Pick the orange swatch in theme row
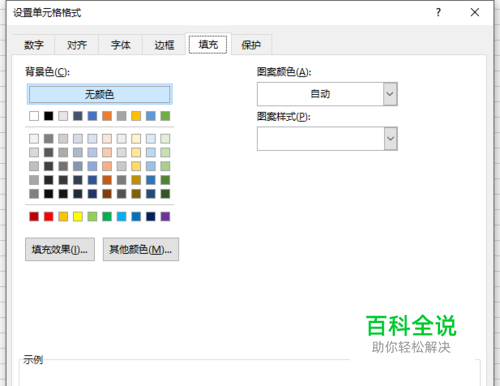 (107, 116)
